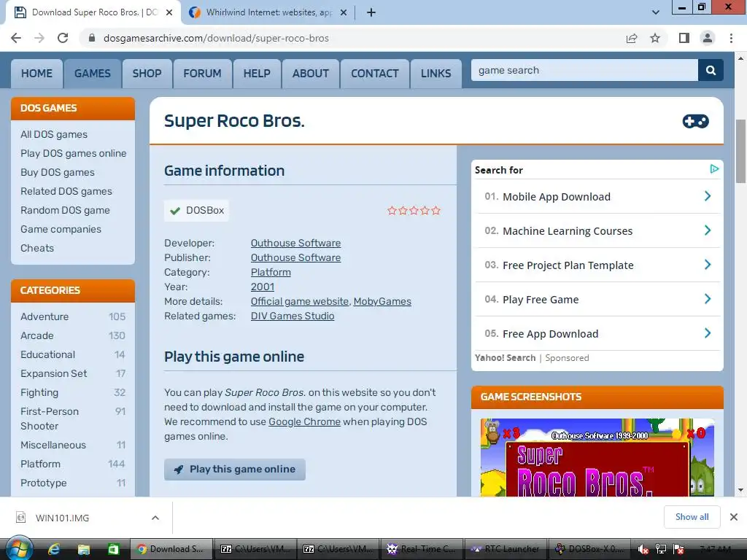The height and width of the screenshot is (560, 747).
Task: Click Play this game online button
Action: 235,469
